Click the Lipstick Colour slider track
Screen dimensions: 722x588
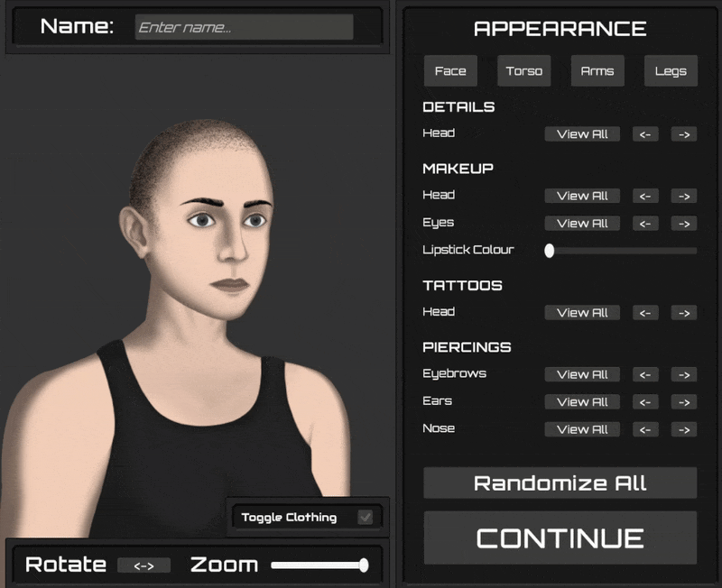click(623, 251)
